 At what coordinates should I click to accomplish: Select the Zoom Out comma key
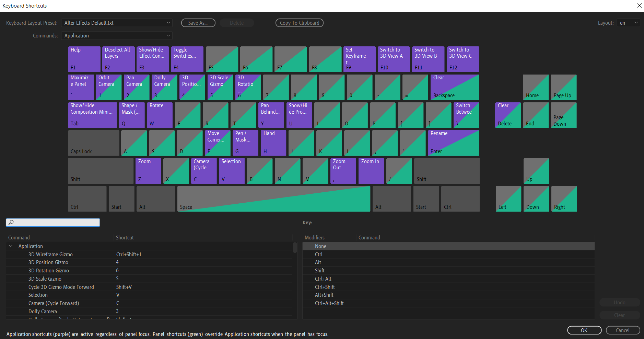[343, 171]
